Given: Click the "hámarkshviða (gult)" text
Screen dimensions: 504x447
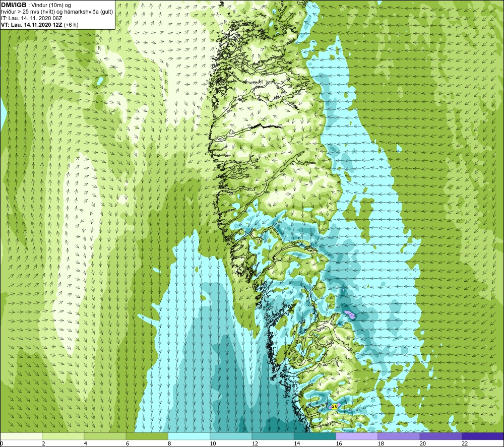Looking at the screenshot, I should pos(88,12).
